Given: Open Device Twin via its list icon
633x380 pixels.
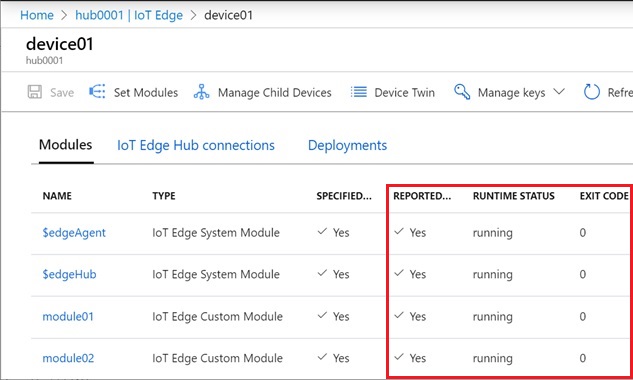Looking at the screenshot, I should [358, 92].
